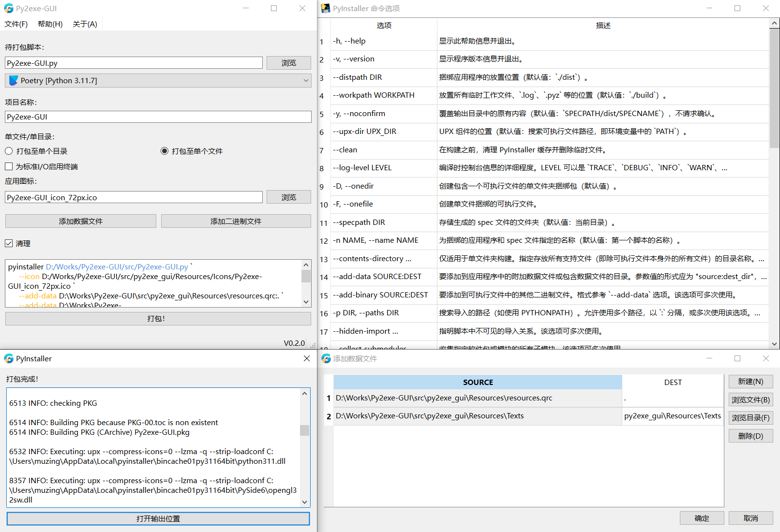Viewport: 780px width, 532px height.
Task: Select 打包至单个文件 radio option
Action: [165, 151]
